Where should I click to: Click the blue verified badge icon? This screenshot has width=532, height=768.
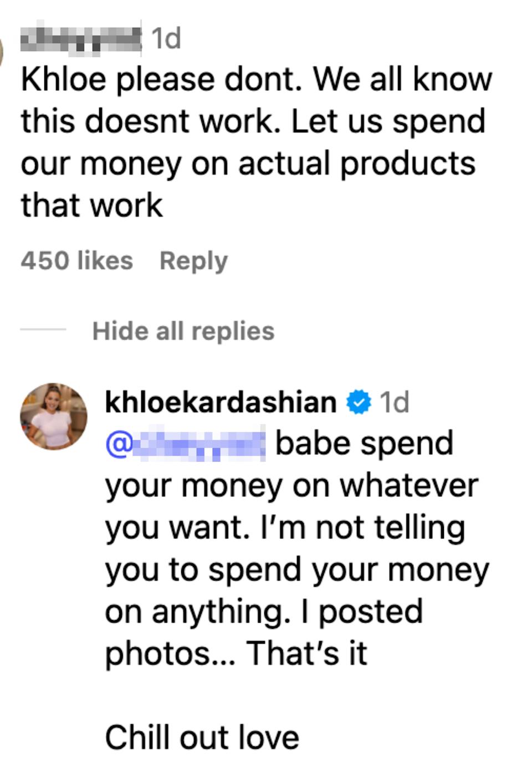point(358,402)
